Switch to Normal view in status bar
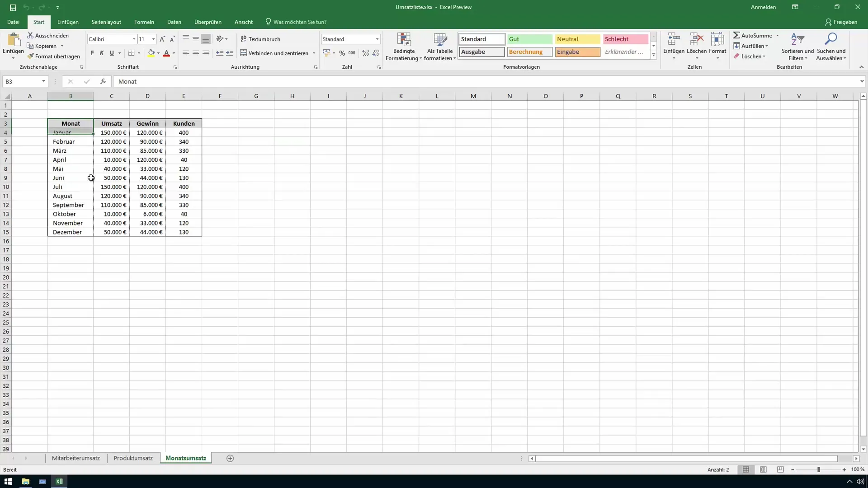Screen dimensions: 868x488 coord(746,469)
